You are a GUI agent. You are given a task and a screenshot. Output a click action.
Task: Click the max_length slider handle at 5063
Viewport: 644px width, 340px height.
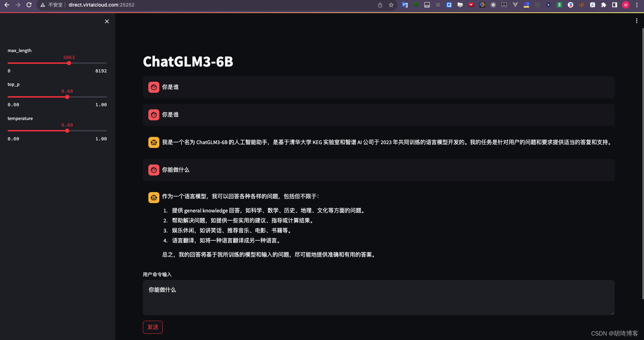click(69, 63)
